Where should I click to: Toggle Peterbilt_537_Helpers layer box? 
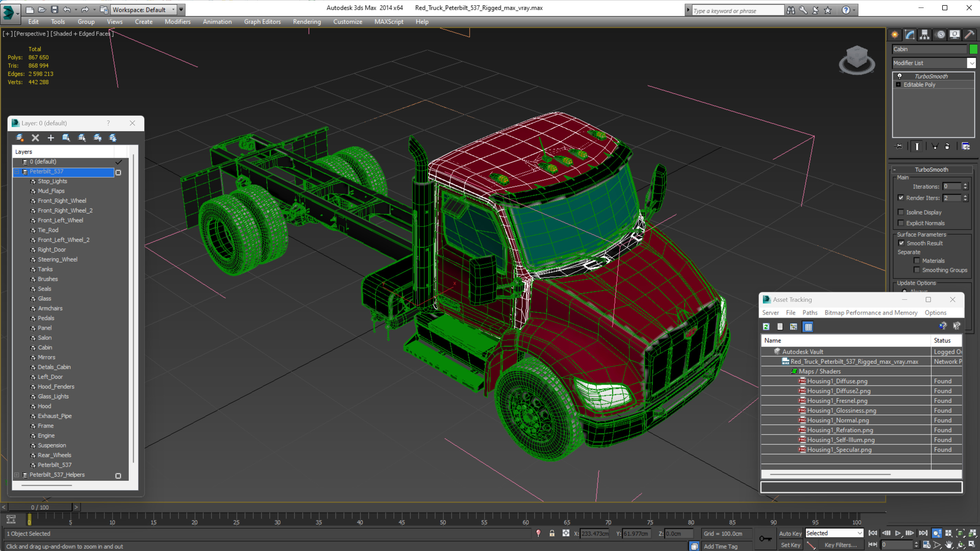point(118,476)
